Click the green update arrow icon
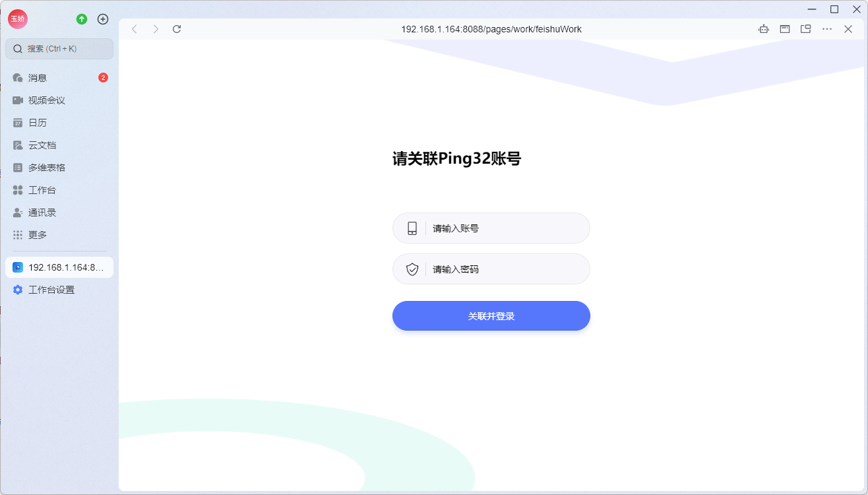 [82, 19]
